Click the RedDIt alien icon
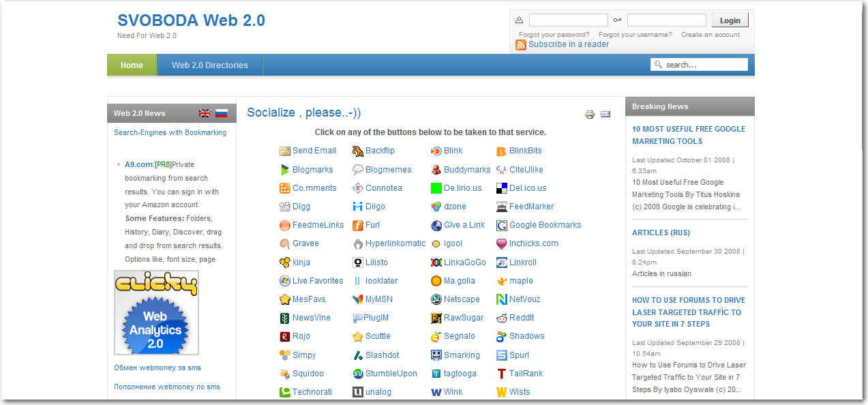 502,318
